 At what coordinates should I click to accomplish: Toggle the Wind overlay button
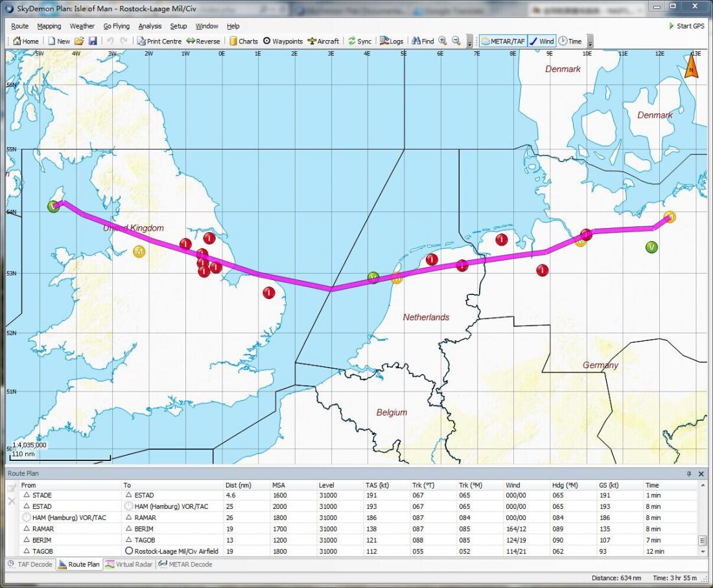click(541, 41)
